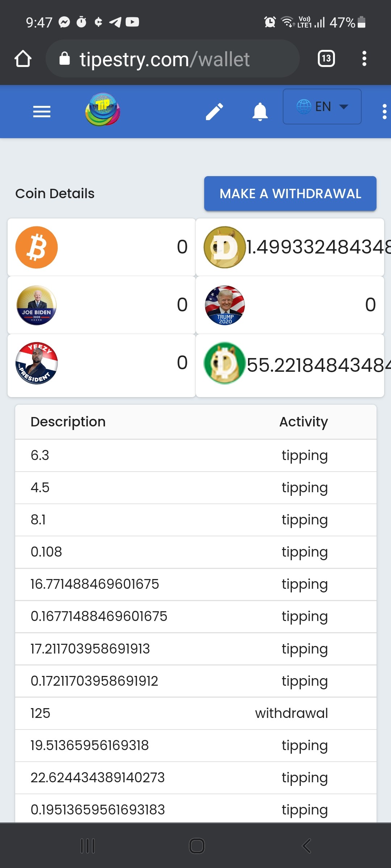The height and width of the screenshot is (868, 391).
Task: Expand the EN language dropdown
Action: (x=322, y=107)
